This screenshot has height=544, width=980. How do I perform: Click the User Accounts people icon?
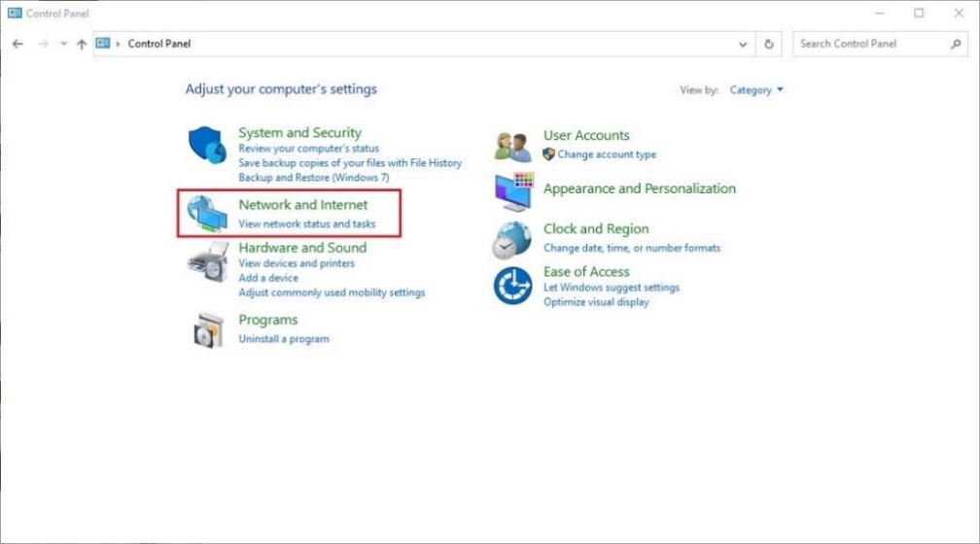(512, 146)
